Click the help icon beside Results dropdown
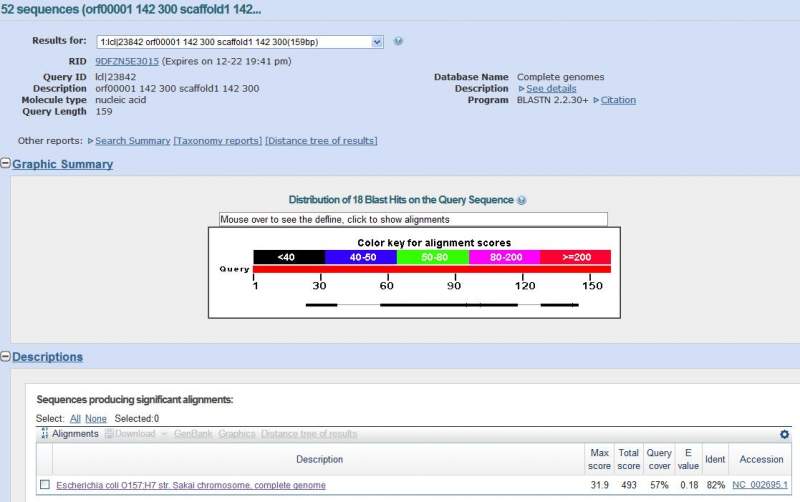800x502 pixels. tap(398, 41)
